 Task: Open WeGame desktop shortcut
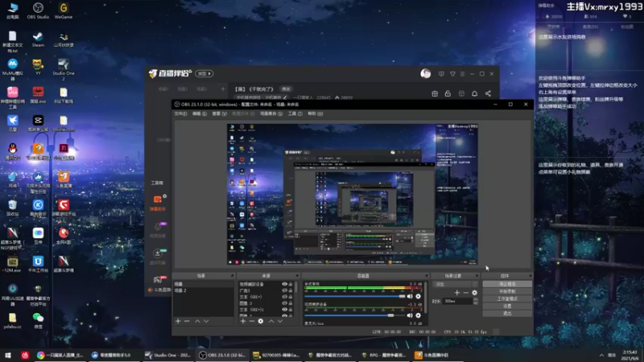[x=64, y=10]
